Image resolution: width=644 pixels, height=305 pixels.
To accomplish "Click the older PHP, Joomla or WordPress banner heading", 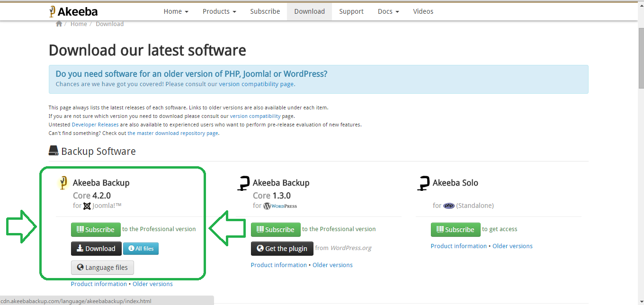I will [x=191, y=74].
